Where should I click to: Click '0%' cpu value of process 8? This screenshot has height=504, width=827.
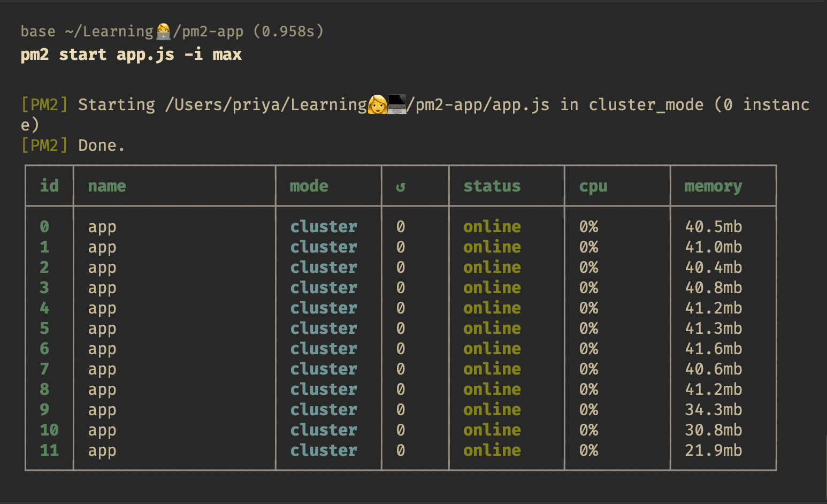click(589, 390)
